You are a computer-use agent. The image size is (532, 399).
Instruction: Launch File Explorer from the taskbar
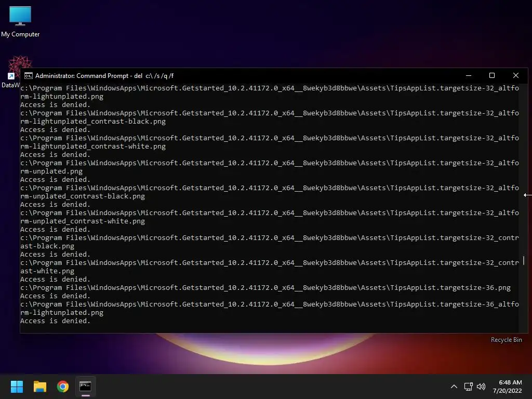pos(39,387)
